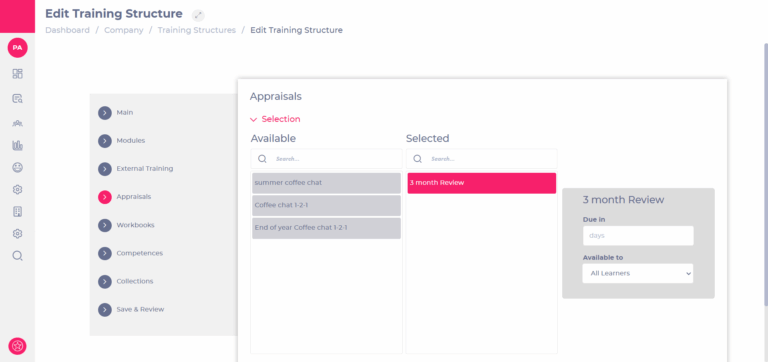Viewport: 768px width, 362px height.
Task: Click the Modules step arrow icon
Action: click(x=105, y=141)
